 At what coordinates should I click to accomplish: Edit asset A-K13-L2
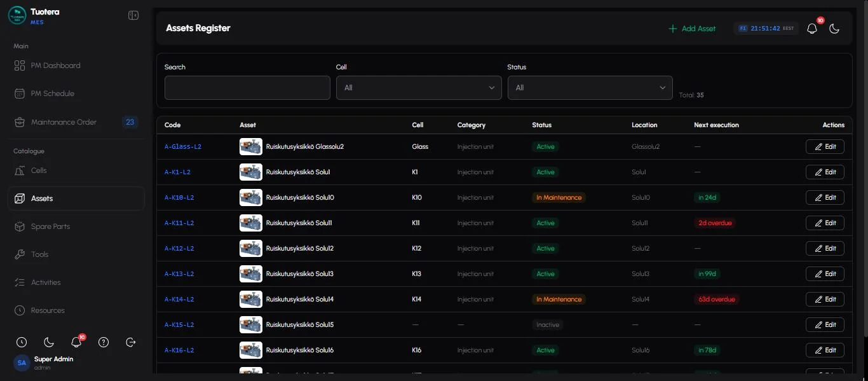pyautogui.click(x=825, y=274)
